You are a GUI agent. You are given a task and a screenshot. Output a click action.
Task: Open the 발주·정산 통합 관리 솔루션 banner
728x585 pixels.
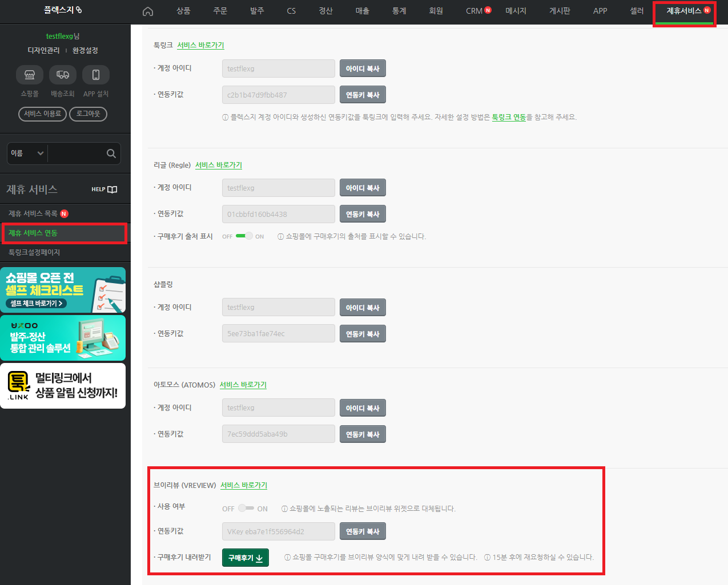click(x=63, y=338)
